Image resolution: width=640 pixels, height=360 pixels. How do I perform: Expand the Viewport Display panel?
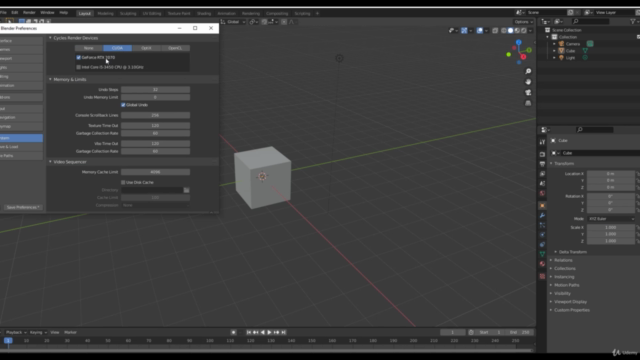pos(570,302)
